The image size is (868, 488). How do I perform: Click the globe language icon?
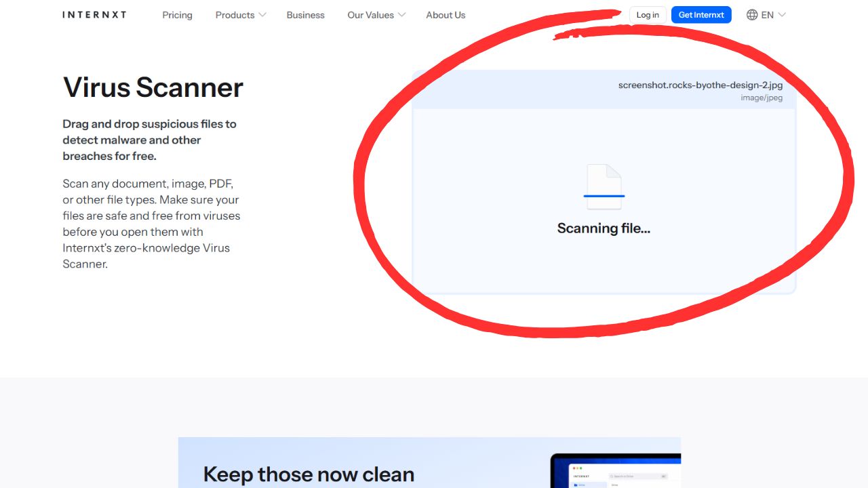point(752,15)
